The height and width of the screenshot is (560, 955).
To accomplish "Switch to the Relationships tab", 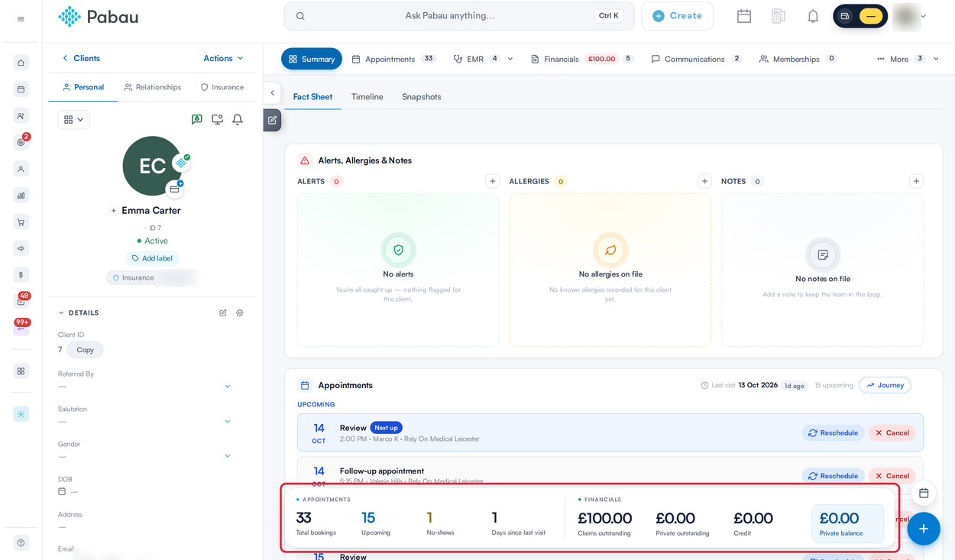I will 153,87.
